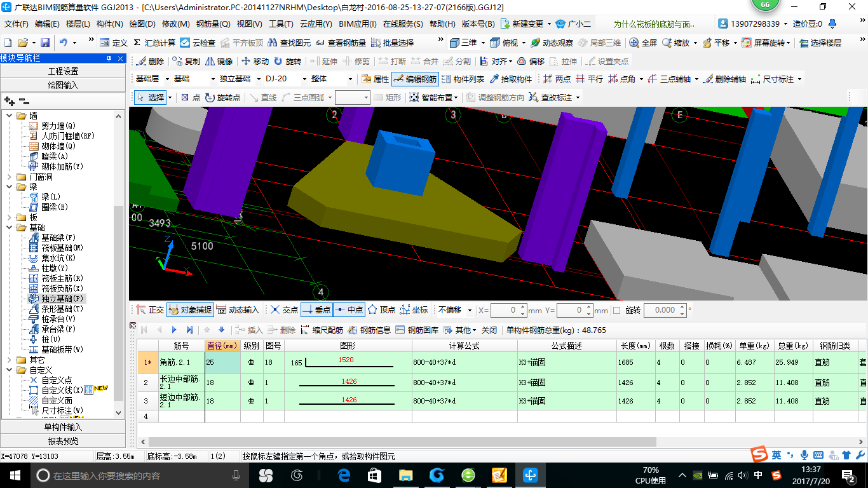
Task: Toggle 正交 ortho mode
Action: coord(150,310)
